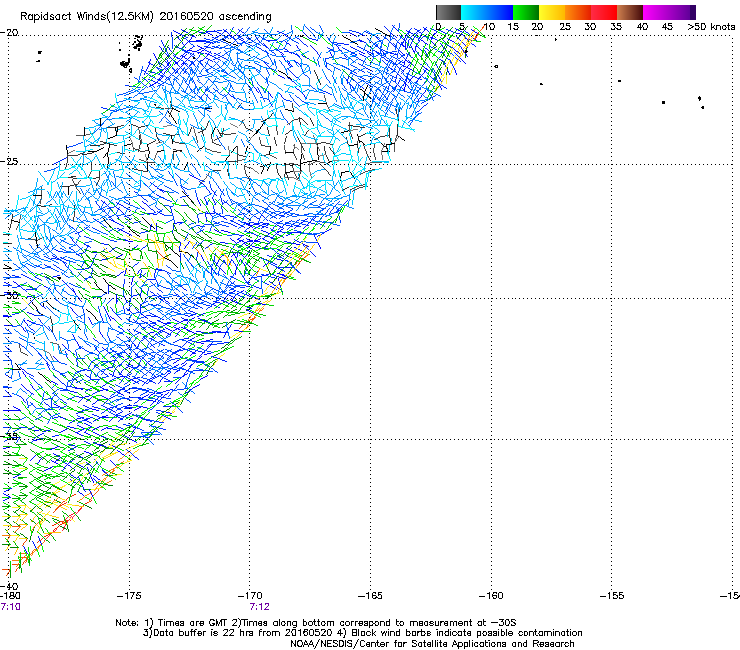
Task: Click the purple '7:10' time stamp
Action: coord(10,607)
